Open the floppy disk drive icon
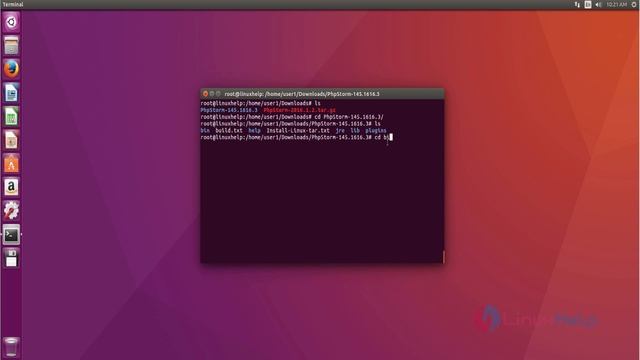This screenshot has width=640, height=360. (11, 259)
